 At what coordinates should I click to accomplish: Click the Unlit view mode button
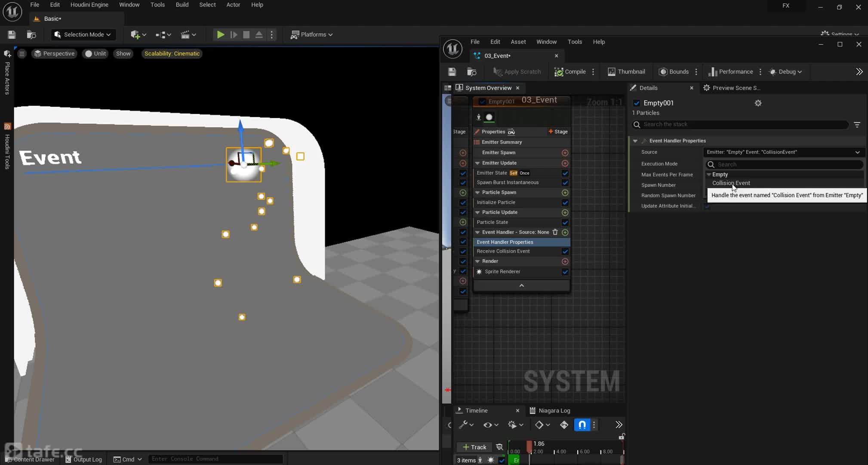tap(95, 53)
